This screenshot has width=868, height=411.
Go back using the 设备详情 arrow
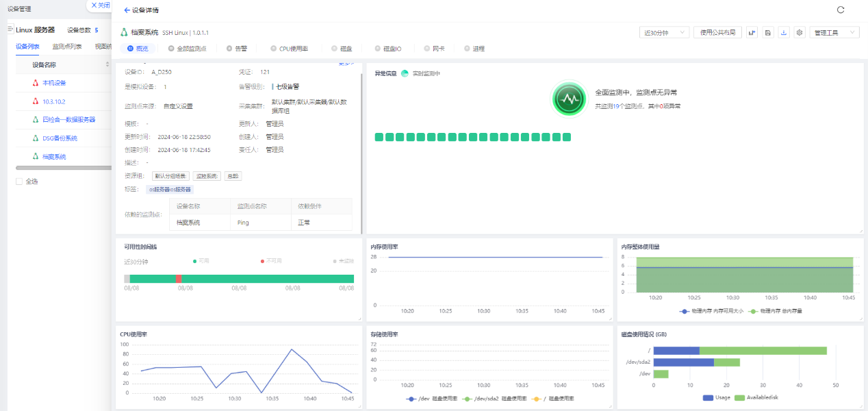click(127, 10)
